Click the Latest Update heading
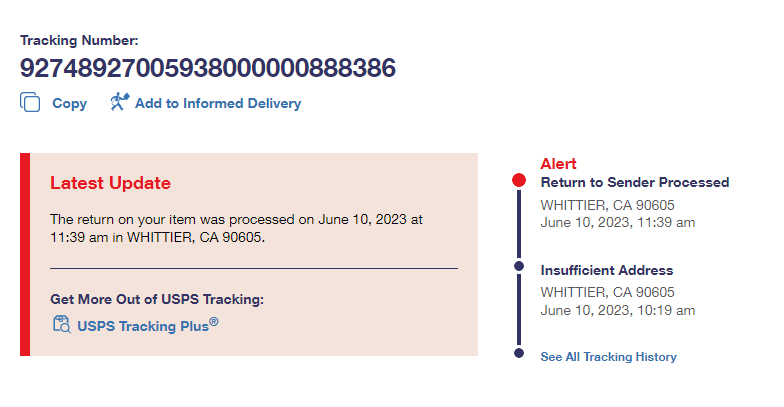This screenshot has width=784, height=407. point(110,183)
